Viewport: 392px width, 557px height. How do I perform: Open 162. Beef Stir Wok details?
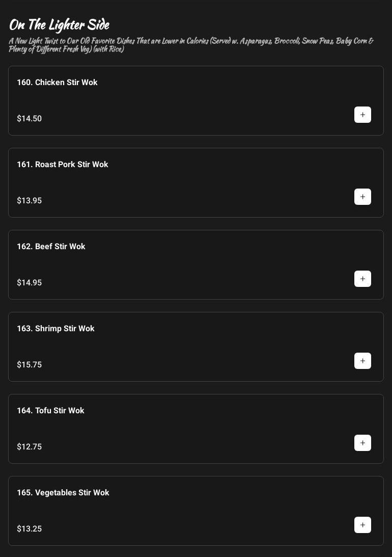51,247
